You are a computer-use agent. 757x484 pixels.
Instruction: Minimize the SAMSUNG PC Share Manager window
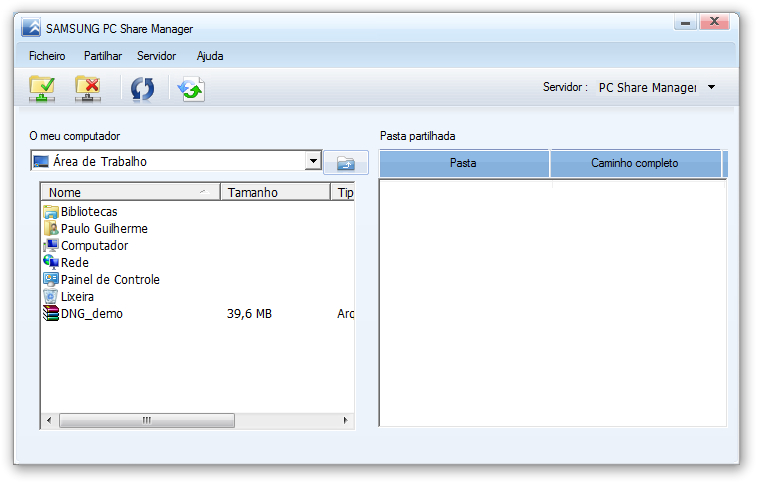point(685,22)
